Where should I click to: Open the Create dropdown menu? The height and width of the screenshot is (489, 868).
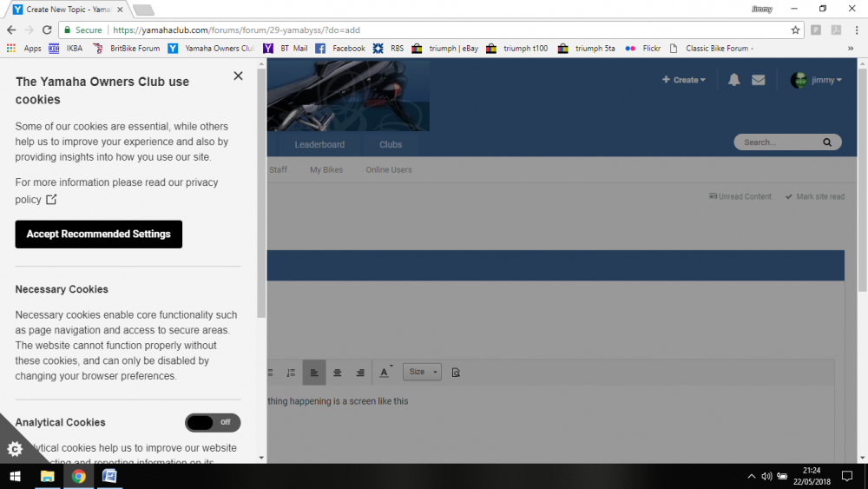[684, 80]
